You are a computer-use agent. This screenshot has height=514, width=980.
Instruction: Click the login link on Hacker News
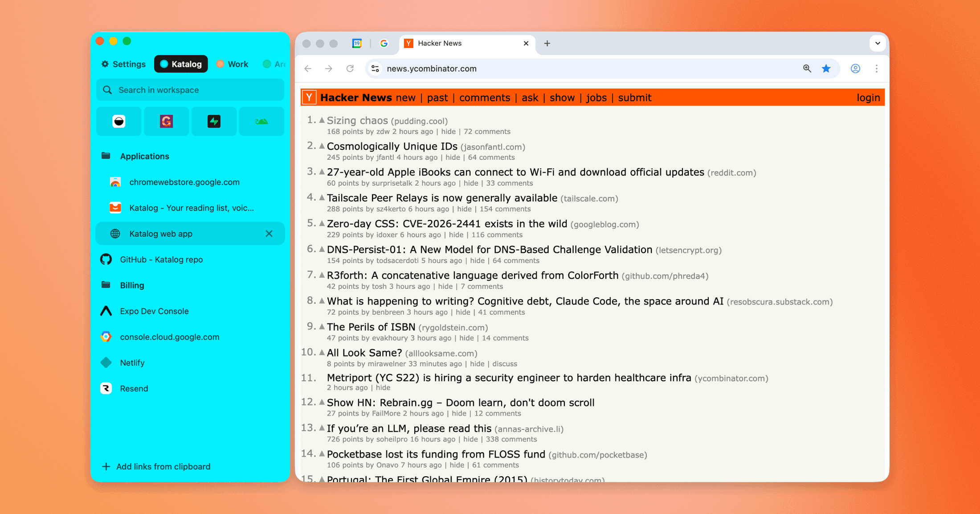point(868,97)
